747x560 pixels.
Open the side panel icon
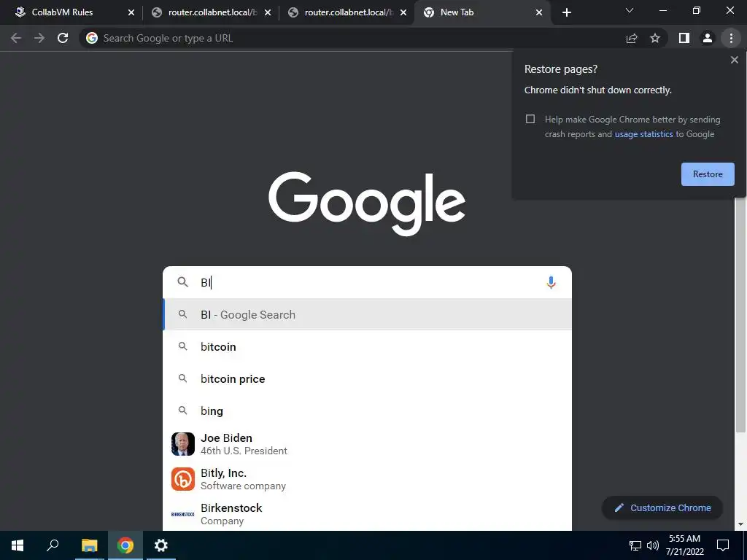click(684, 38)
